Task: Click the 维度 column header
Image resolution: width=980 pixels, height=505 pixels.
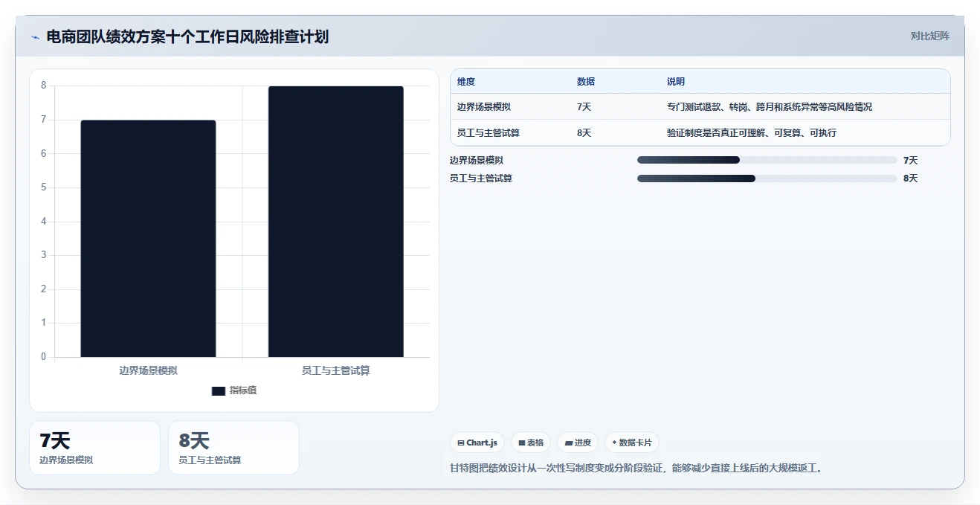Action: tap(466, 82)
